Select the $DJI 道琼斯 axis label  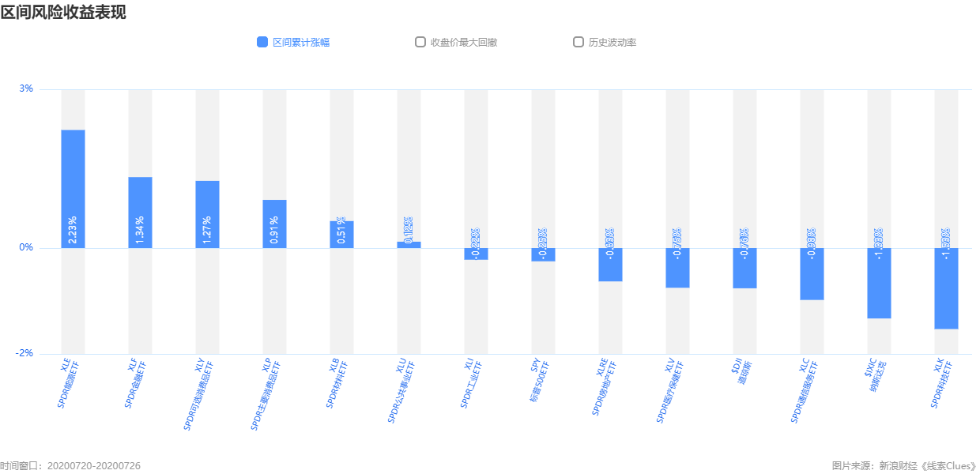click(x=741, y=372)
